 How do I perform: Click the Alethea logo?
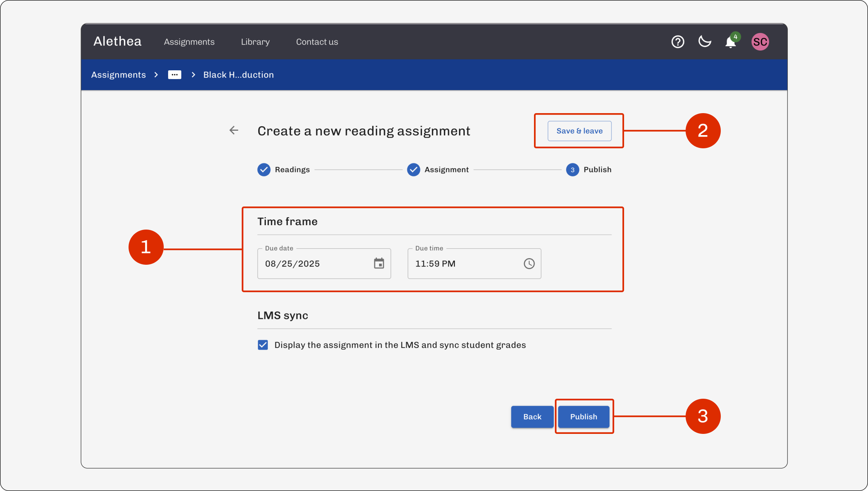(117, 41)
